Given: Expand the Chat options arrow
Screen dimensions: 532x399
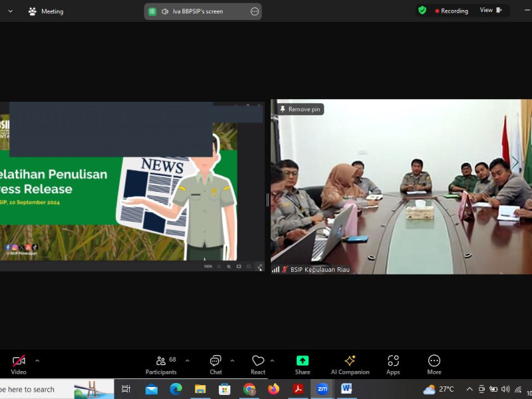Looking at the screenshot, I should [232, 360].
